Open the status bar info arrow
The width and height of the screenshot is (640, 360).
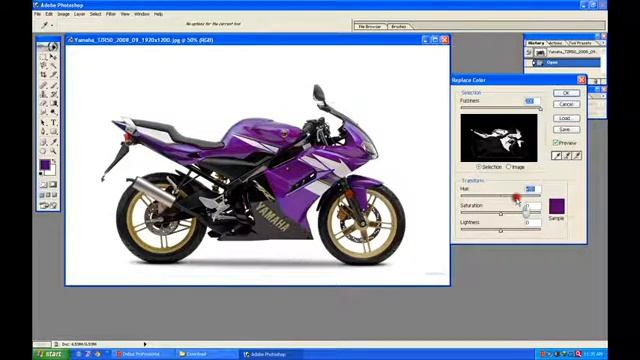tap(145, 344)
